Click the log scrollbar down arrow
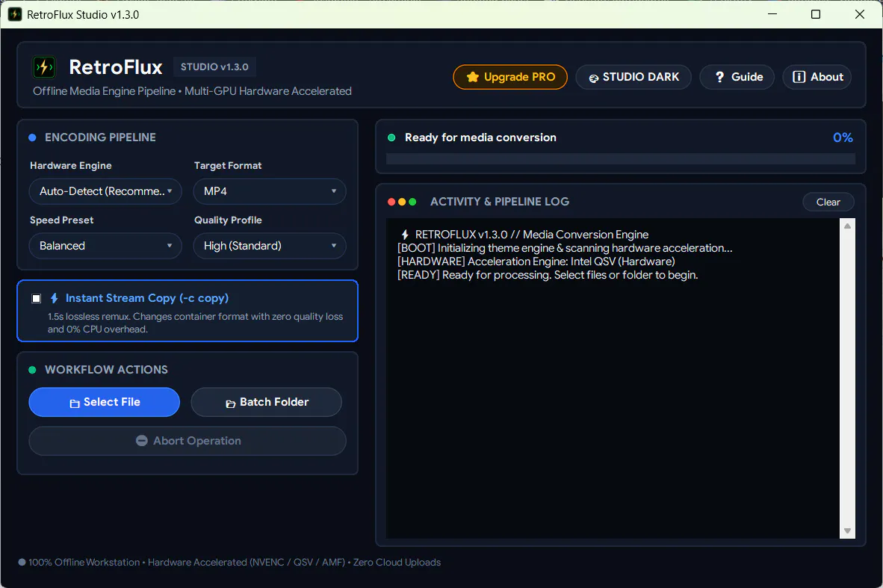This screenshot has width=883, height=588. coord(848,531)
